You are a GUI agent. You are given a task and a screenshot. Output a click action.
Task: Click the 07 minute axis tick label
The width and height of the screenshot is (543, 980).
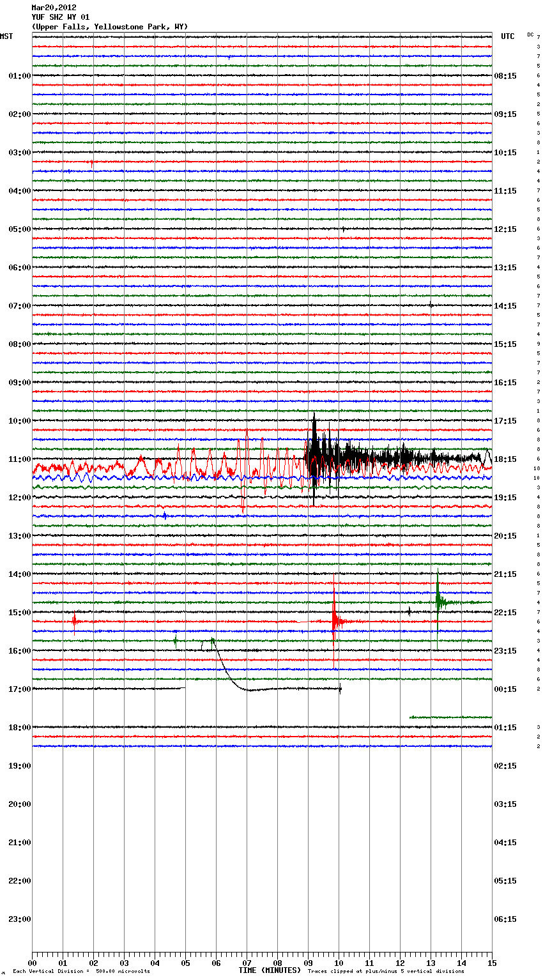pos(247,963)
